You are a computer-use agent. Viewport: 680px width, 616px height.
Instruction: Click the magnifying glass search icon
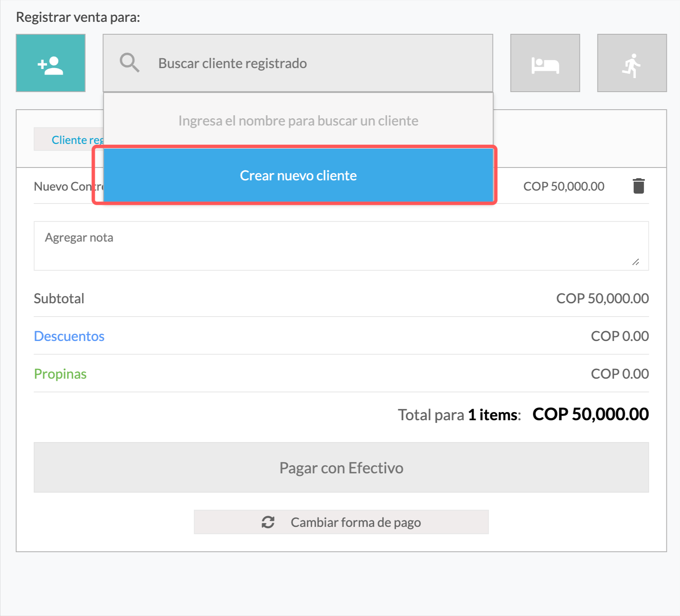pyautogui.click(x=129, y=63)
